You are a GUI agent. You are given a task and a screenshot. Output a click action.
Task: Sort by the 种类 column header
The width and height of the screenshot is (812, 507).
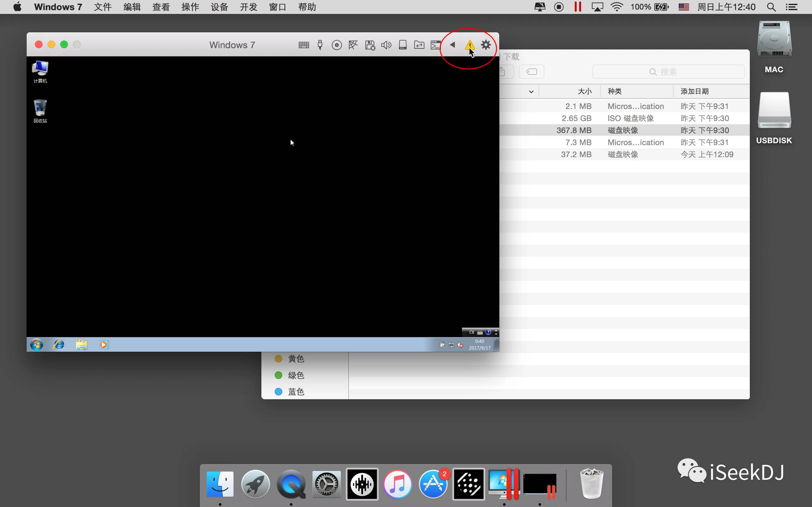point(615,91)
